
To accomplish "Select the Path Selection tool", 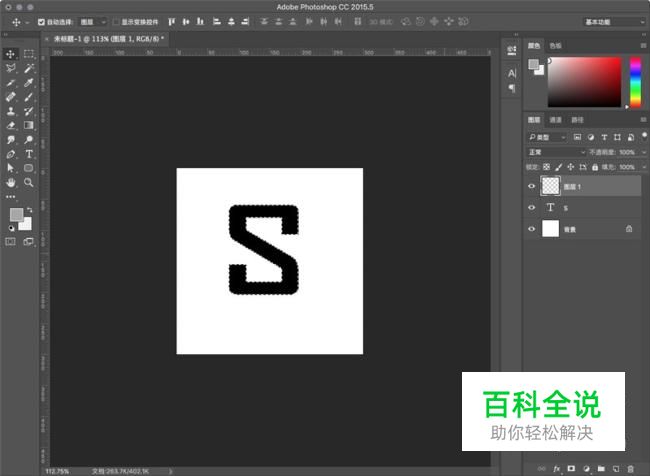I will [11, 168].
